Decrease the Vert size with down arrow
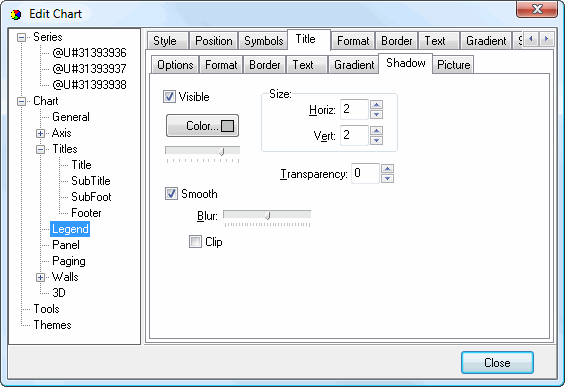Screen dimensions: 565x387 click(x=377, y=140)
